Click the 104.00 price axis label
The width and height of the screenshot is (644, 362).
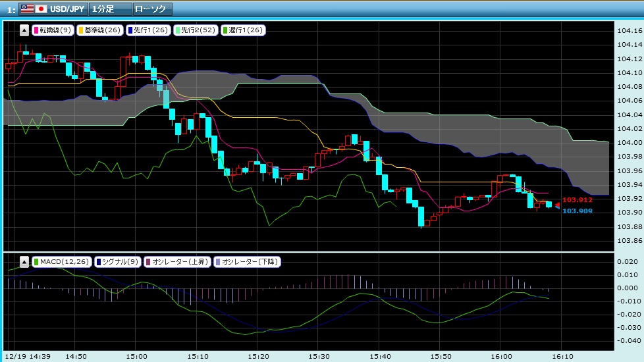[630, 143]
